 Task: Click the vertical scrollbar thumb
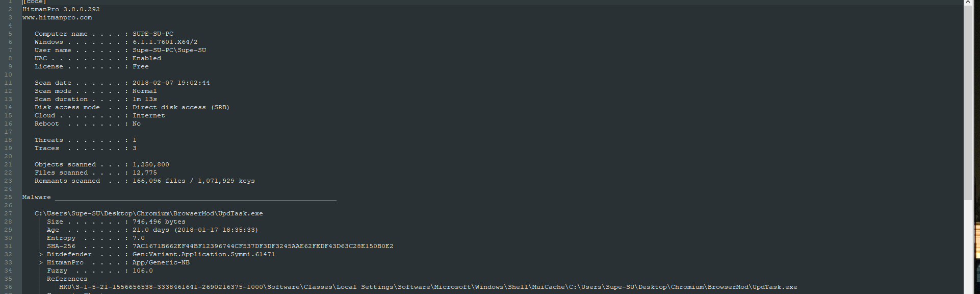[x=968, y=102]
